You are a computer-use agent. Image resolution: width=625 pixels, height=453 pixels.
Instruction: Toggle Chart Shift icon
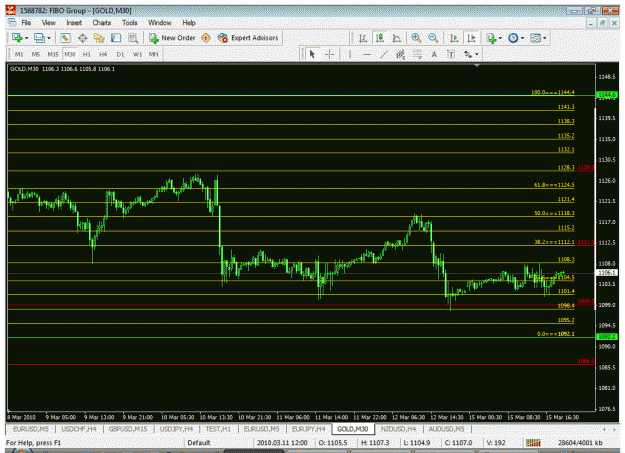[471, 38]
